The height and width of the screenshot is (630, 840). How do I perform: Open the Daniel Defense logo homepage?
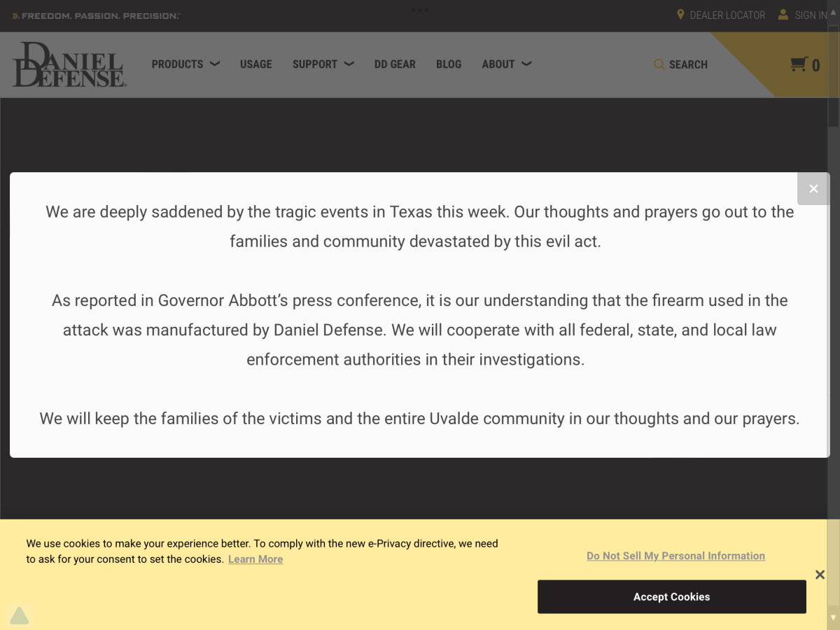point(69,64)
